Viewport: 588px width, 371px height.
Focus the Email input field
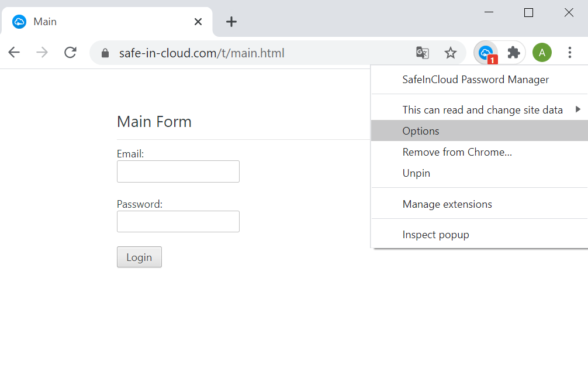(x=178, y=171)
